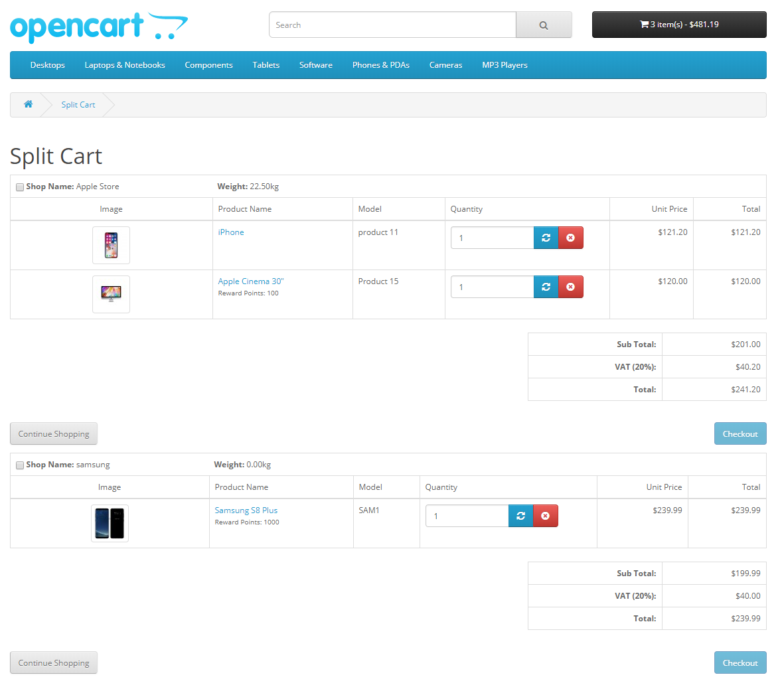The image size is (784, 695).
Task: Focus the Search input field
Action: click(x=392, y=25)
